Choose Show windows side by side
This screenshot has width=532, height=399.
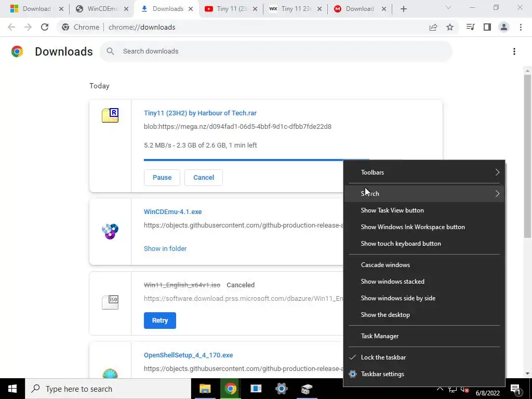click(x=424, y=298)
